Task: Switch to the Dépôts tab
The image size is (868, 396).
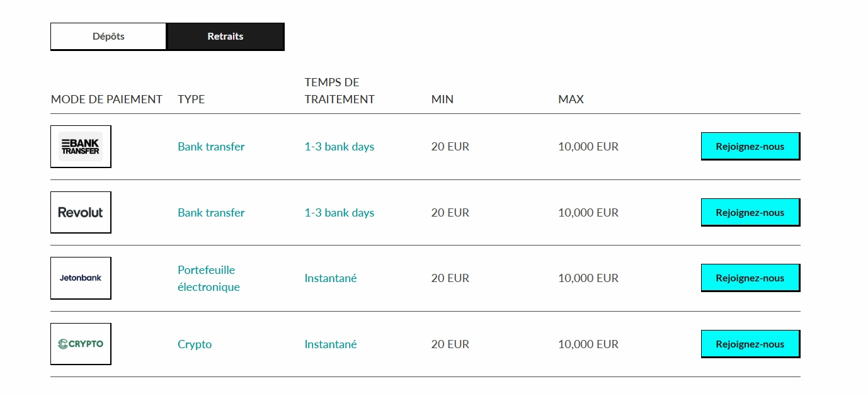Action: (108, 37)
